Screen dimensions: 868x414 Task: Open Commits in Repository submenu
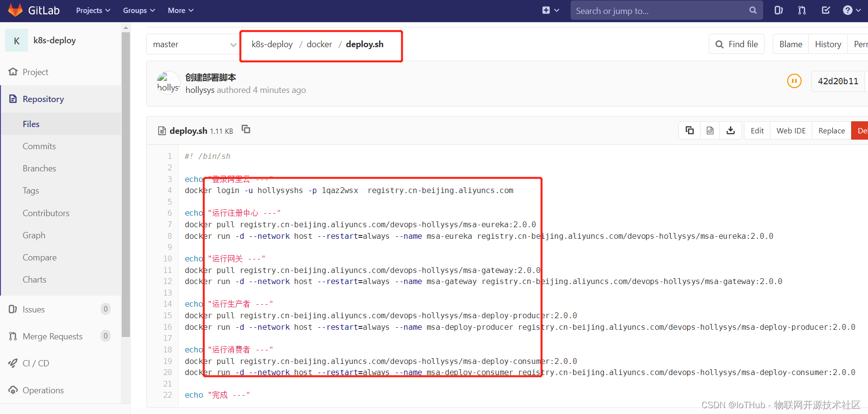pyautogui.click(x=39, y=146)
